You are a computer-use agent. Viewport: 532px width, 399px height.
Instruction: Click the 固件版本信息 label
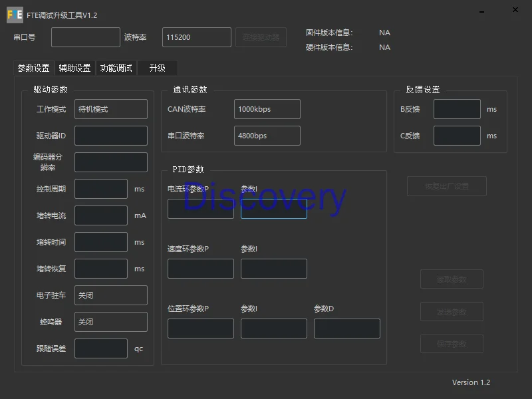coord(329,33)
